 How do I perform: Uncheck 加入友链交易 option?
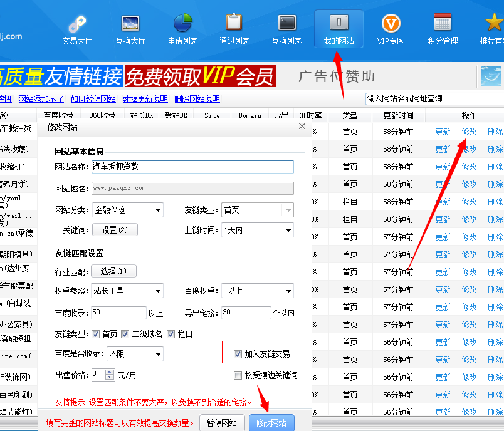tap(238, 354)
